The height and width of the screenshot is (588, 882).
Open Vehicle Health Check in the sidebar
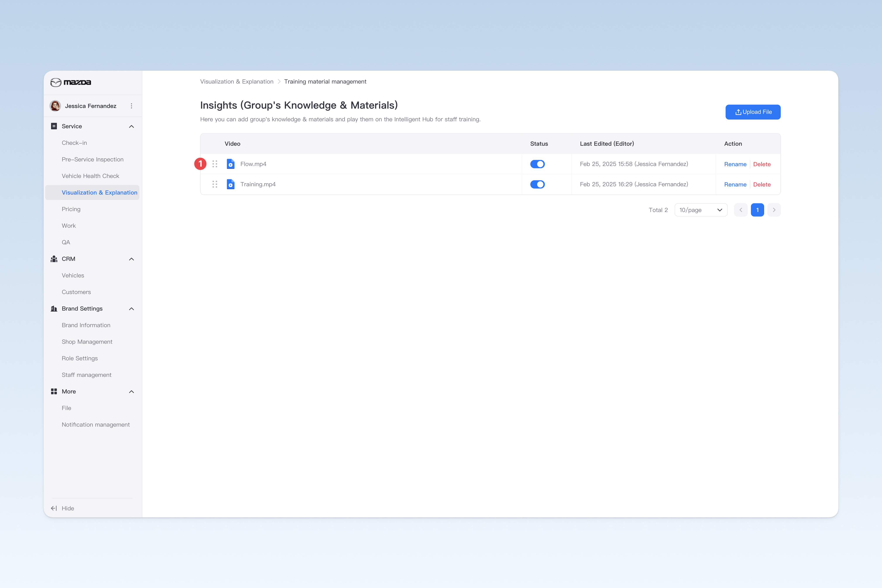pyautogui.click(x=90, y=176)
